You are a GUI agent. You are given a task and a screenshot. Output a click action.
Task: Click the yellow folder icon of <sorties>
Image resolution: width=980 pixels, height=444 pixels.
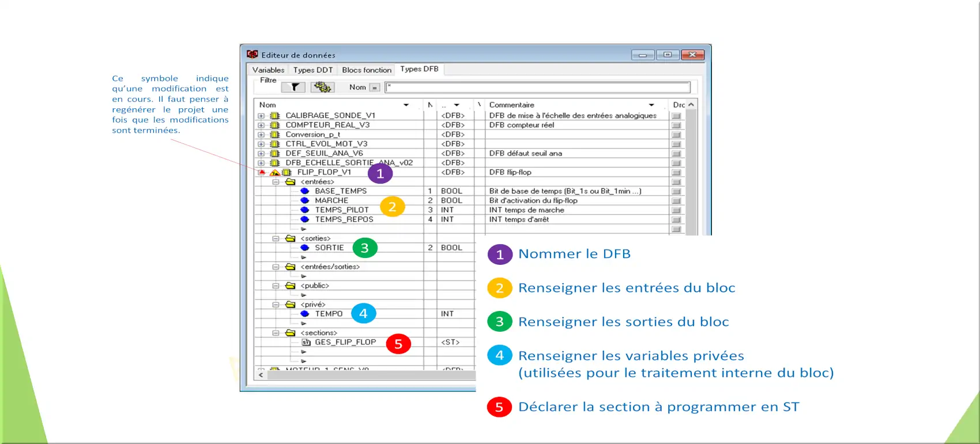pyautogui.click(x=291, y=238)
